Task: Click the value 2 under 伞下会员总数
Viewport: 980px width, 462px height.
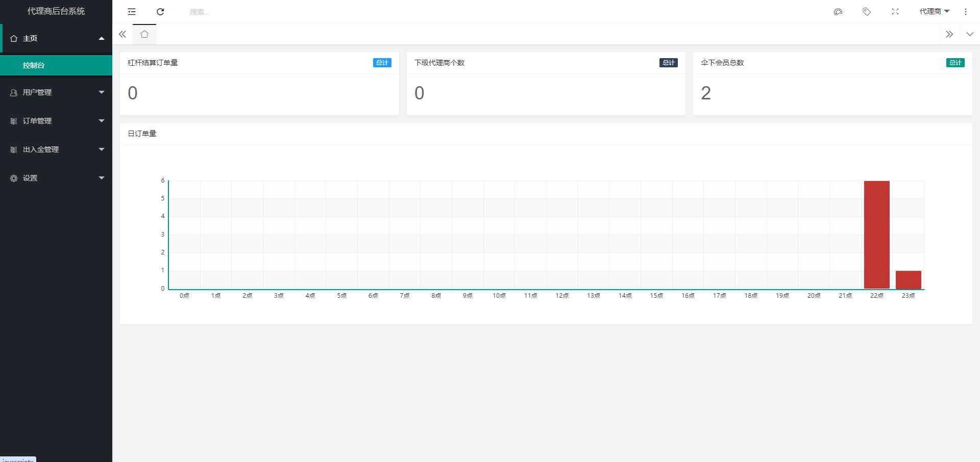Action: (706, 93)
